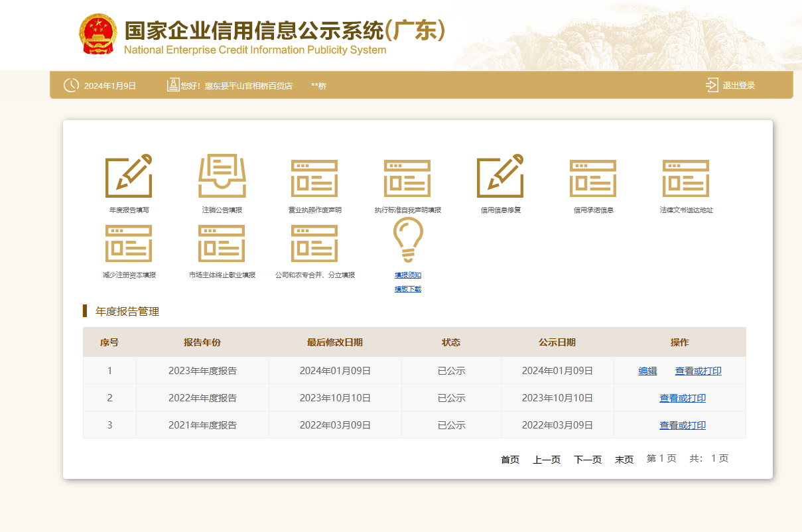The image size is (802, 532).
Task: Open the 法律文书送达地址 icon
Action: [686, 178]
